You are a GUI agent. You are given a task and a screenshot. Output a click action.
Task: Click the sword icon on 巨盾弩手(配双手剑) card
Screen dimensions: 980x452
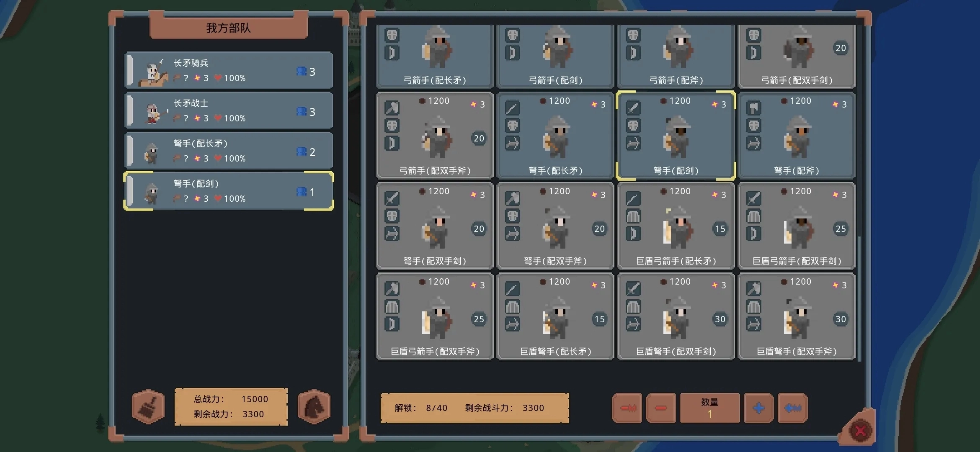coord(633,289)
